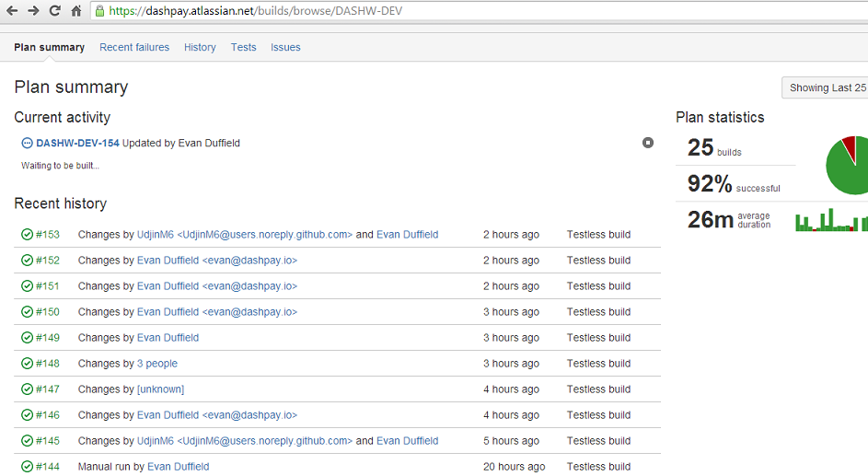Screen dimensions: 868x476
Task: Click the 'Waiting to be built...' status text
Action: tap(61, 166)
